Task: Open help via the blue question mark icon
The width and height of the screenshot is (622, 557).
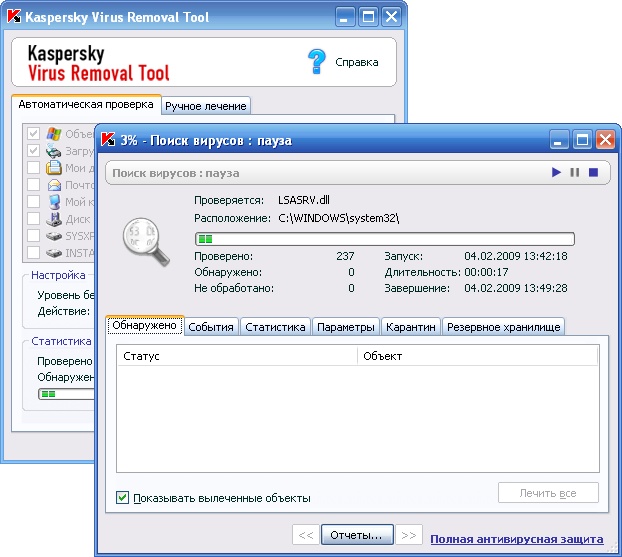Action: coord(317,61)
